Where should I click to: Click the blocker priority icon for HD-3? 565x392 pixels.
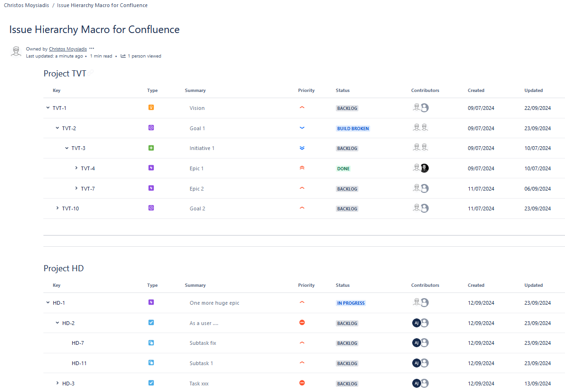click(x=302, y=383)
